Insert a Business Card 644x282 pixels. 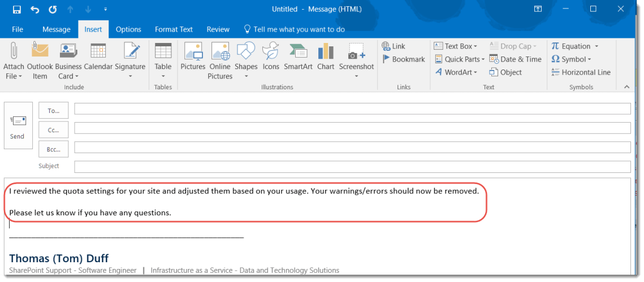[x=68, y=60]
